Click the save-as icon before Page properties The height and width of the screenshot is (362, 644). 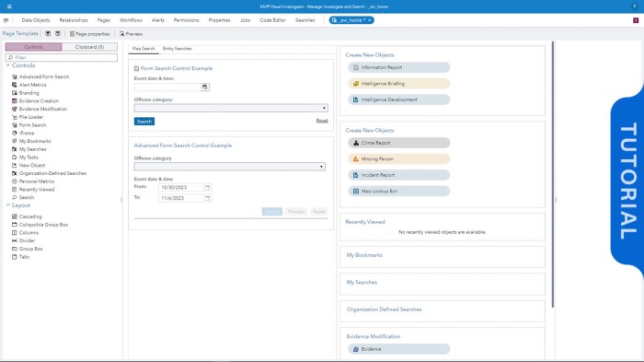tap(58, 34)
